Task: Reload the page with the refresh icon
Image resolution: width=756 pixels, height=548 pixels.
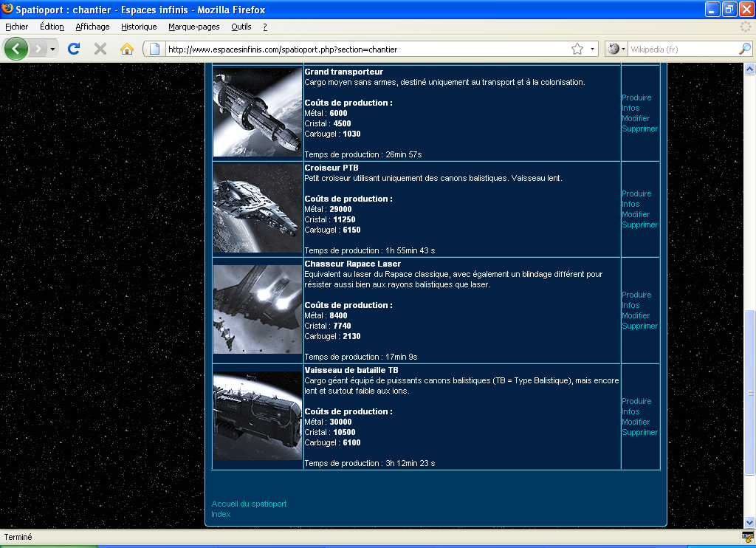Action: pyautogui.click(x=74, y=49)
